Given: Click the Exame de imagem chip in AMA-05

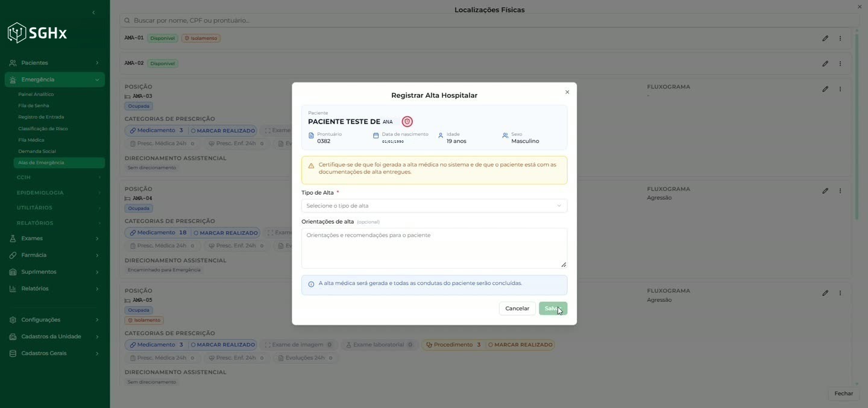Looking at the screenshot, I should (299, 345).
